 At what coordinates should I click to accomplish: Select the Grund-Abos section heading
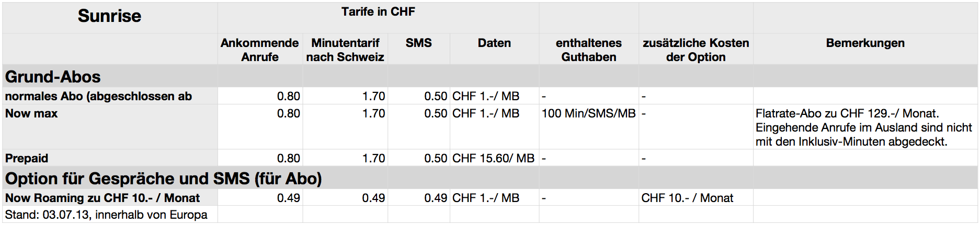pyautogui.click(x=53, y=77)
